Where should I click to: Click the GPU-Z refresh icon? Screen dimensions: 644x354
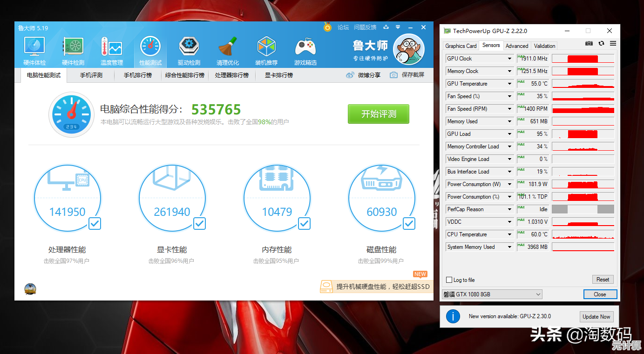coord(601,43)
